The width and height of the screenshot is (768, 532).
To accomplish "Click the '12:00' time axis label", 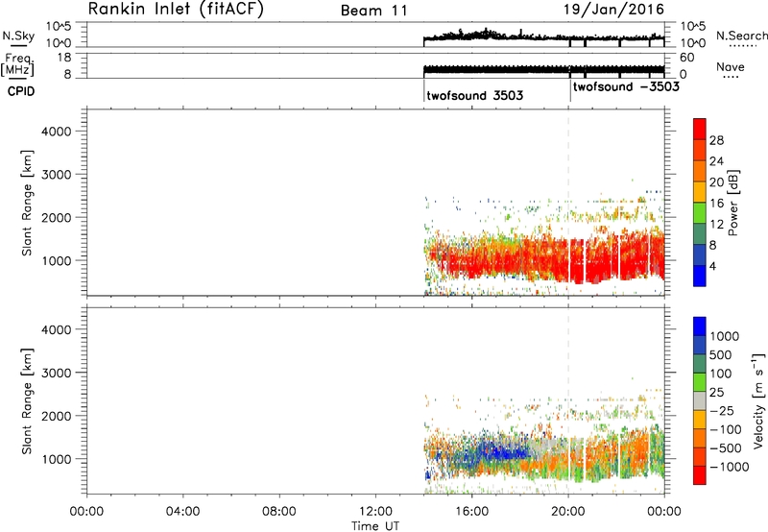I will 375,512.
